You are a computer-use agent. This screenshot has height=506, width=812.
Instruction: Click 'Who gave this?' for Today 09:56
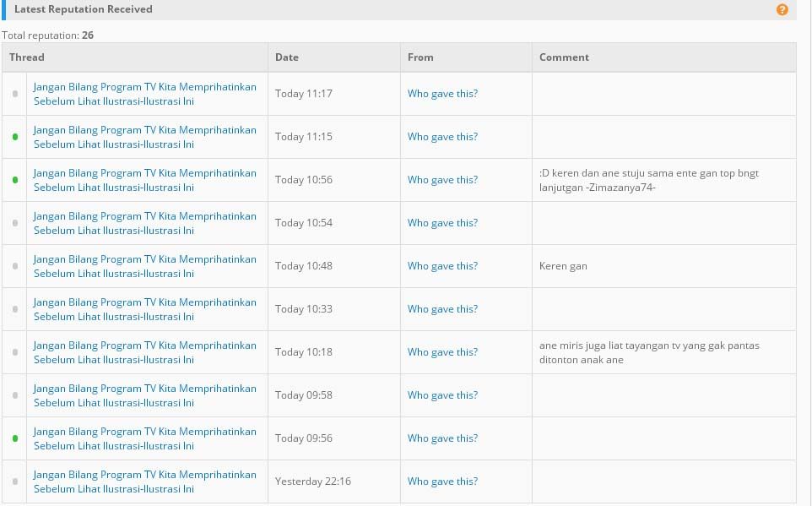tap(442, 438)
